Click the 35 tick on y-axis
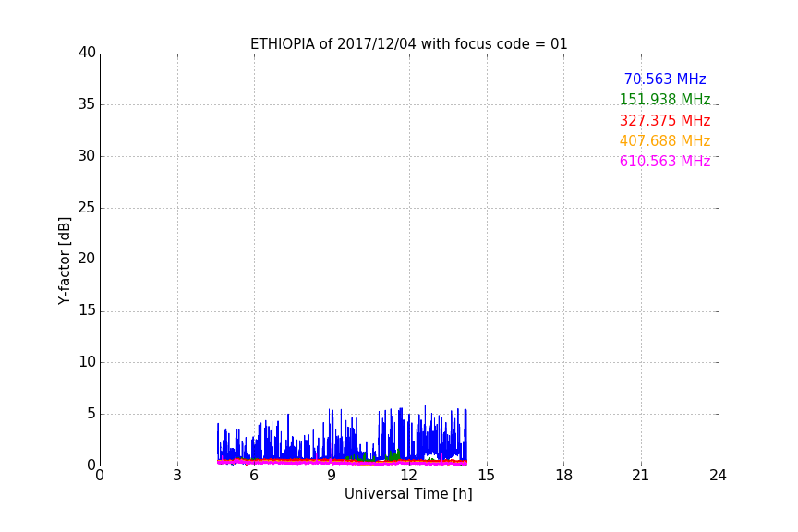This screenshot has height=532, width=798. tap(87, 104)
